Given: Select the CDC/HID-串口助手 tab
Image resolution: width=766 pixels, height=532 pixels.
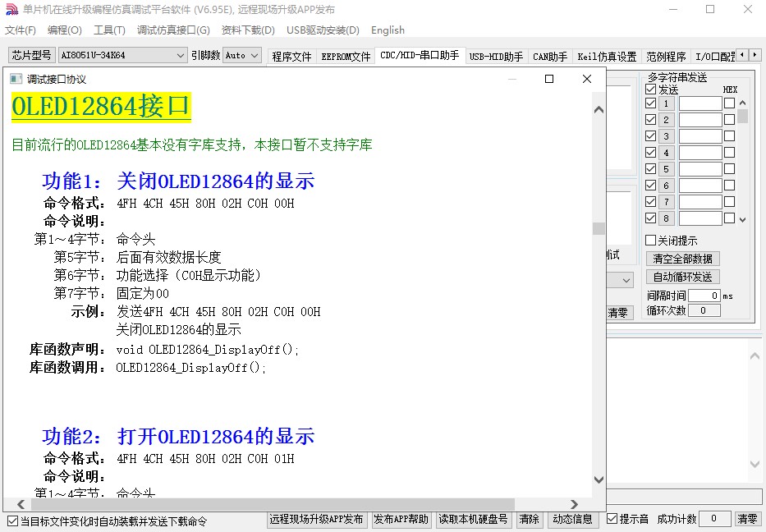Looking at the screenshot, I should coord(420,55).
